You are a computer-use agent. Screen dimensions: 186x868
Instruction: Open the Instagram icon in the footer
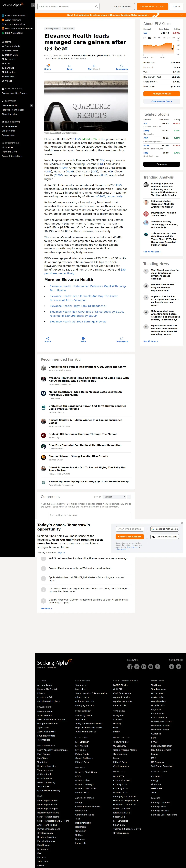pos(144,666)
